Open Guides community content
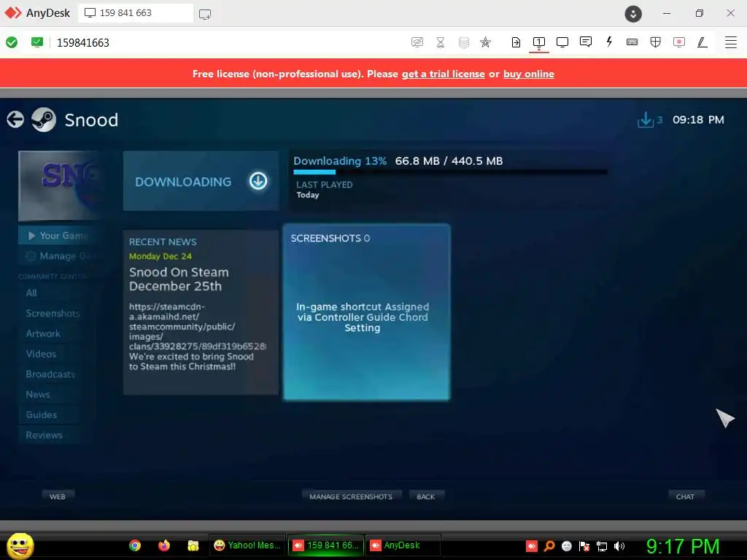This screenshot has height=560, width=747. point(41,415)
